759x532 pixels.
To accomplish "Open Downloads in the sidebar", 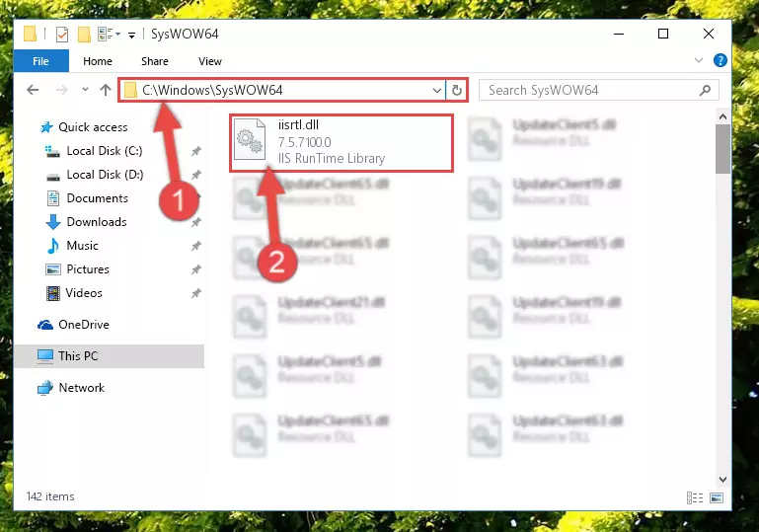I will point(97,222).
